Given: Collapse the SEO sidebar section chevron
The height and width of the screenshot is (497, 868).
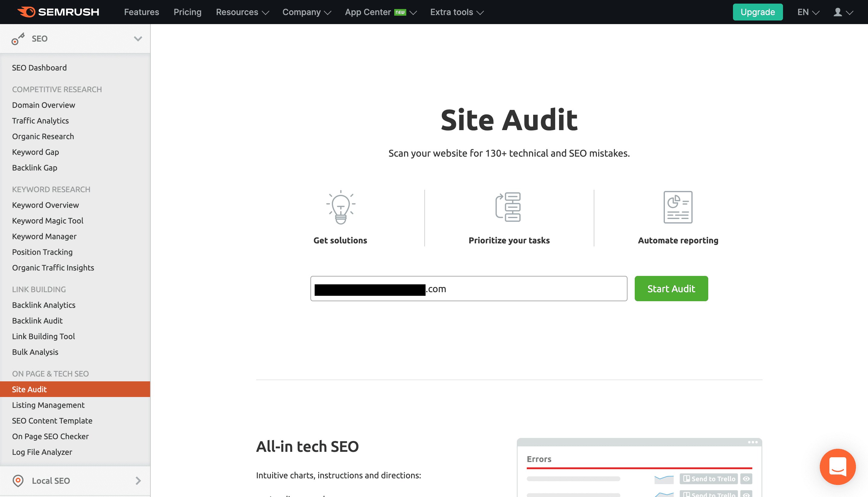Looking at the screenshot, I should point(138,39).
